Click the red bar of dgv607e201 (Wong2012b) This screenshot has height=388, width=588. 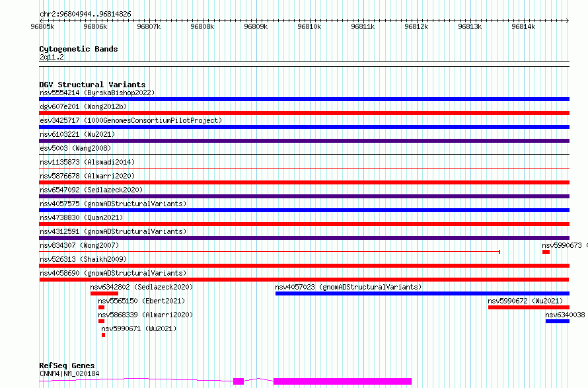point(304,113)
